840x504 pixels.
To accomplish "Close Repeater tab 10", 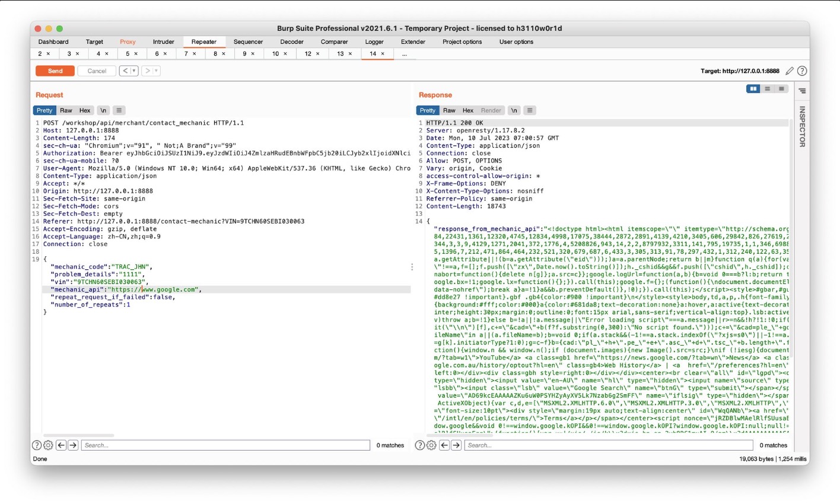I will click(285, 54).
